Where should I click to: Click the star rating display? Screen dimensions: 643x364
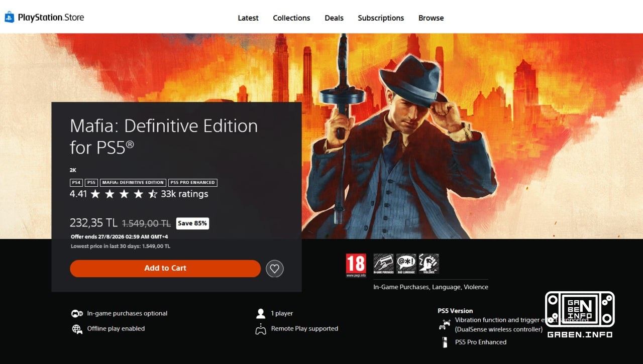pos(124,194)
